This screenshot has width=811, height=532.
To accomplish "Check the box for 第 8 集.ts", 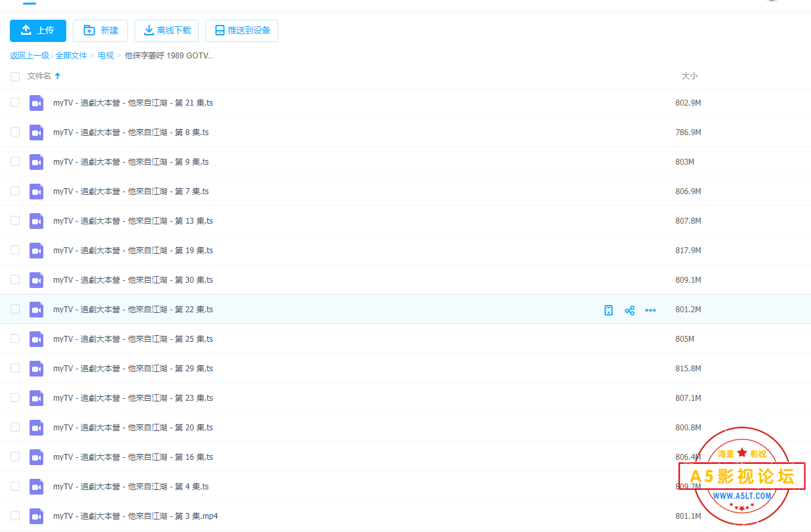I will point(15,132).
